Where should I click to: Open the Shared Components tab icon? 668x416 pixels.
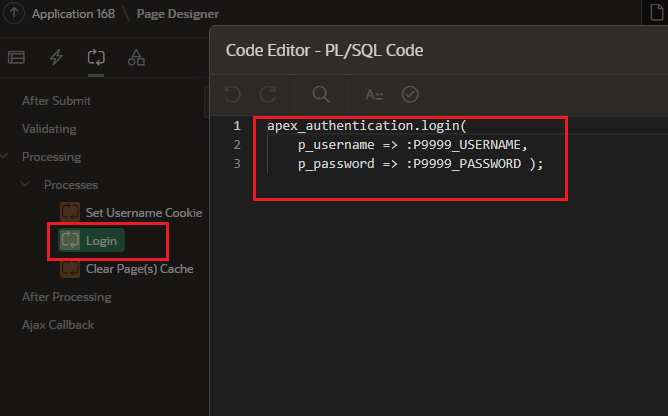[x=136, y=56]
